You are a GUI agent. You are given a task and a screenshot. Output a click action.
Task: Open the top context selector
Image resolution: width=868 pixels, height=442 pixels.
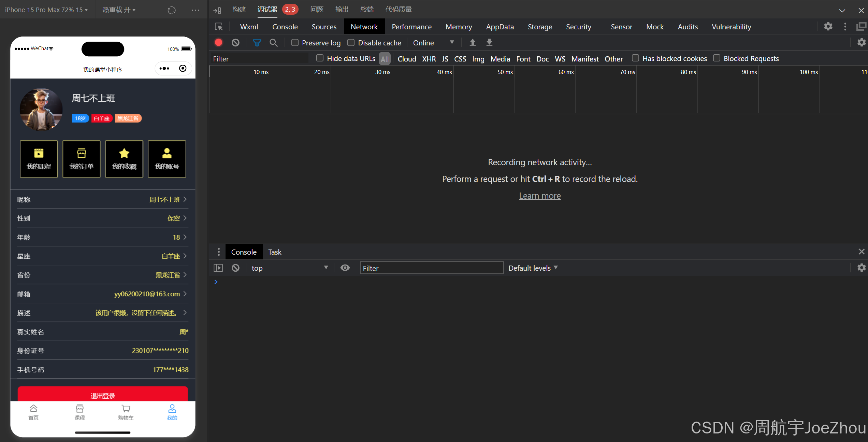tap(289, 268)
